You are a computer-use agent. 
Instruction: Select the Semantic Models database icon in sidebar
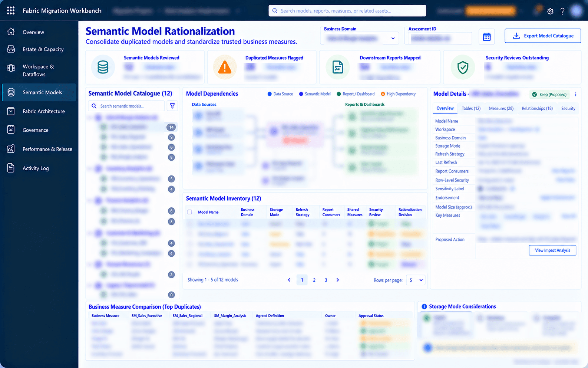click(x=11, y=92)
